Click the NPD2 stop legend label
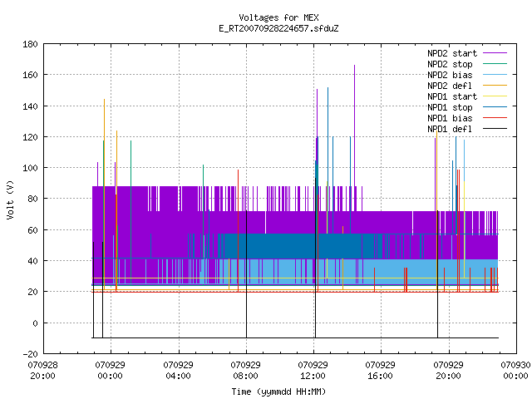The image size is (532, 399). (450, 64)
